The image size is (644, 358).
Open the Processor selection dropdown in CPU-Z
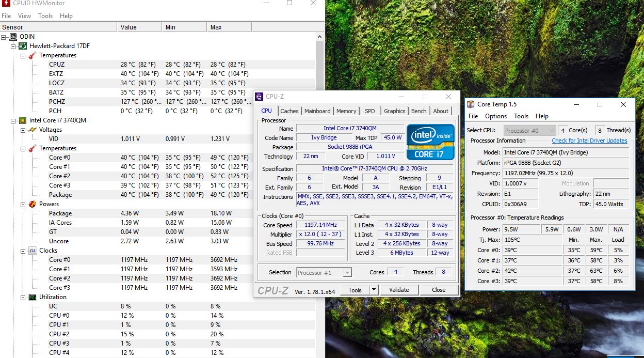point(324,272)
